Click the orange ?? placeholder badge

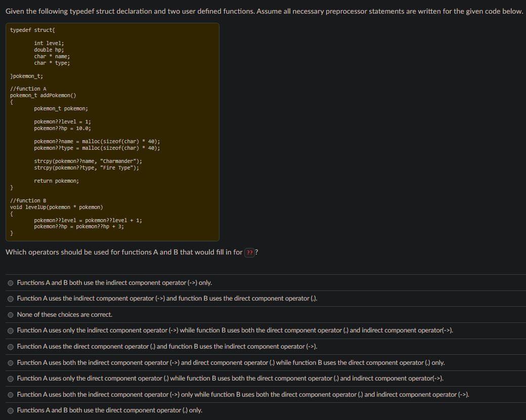pyautogui.click(x=249, y=252)
